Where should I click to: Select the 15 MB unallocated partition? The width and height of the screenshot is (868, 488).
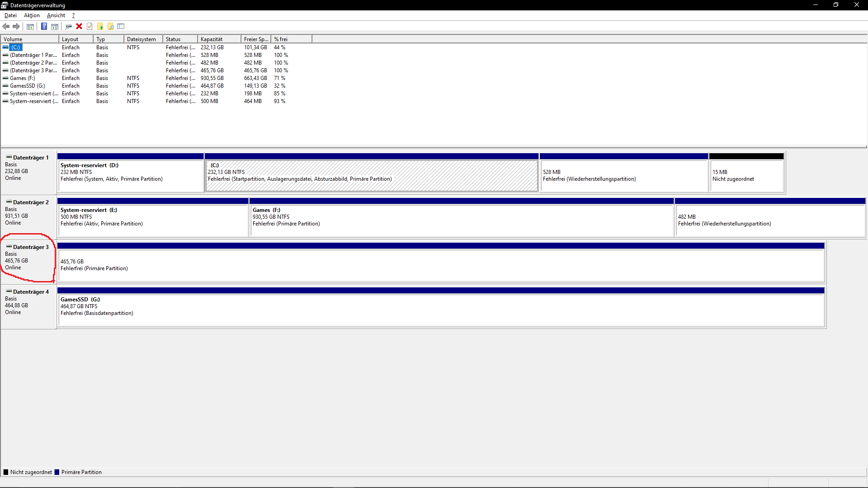tap(746, 176)
